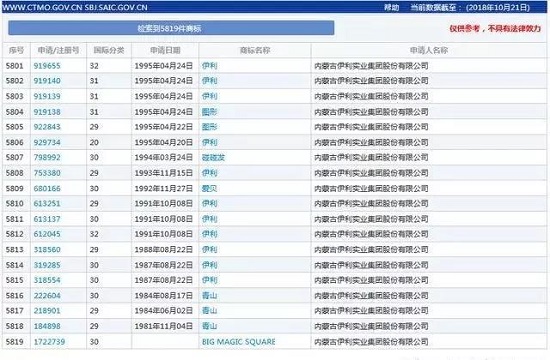Select the date 1994年03月24日
The height and width of the screenshot is (360, 550).
[x=164, y=157]
